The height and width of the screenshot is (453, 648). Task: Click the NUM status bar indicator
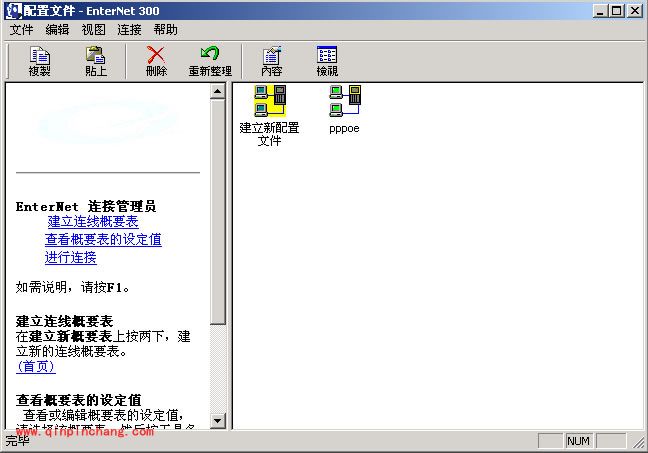tap(579, 441)
